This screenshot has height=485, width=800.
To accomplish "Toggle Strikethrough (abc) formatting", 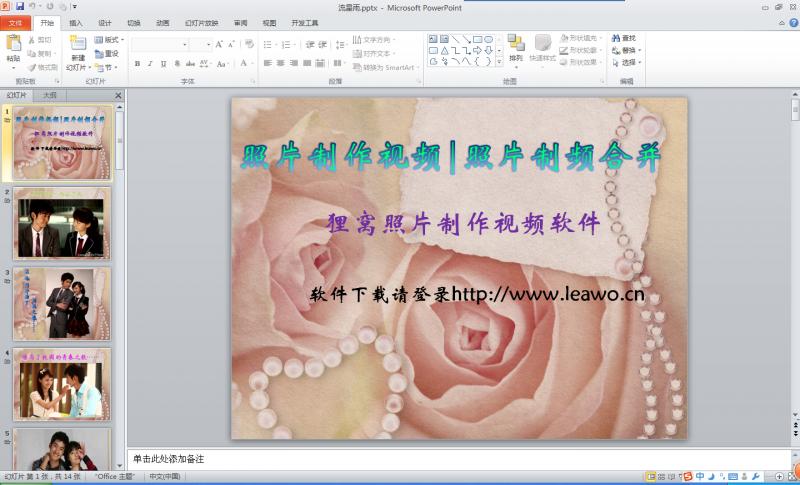I will pos(190,64).
